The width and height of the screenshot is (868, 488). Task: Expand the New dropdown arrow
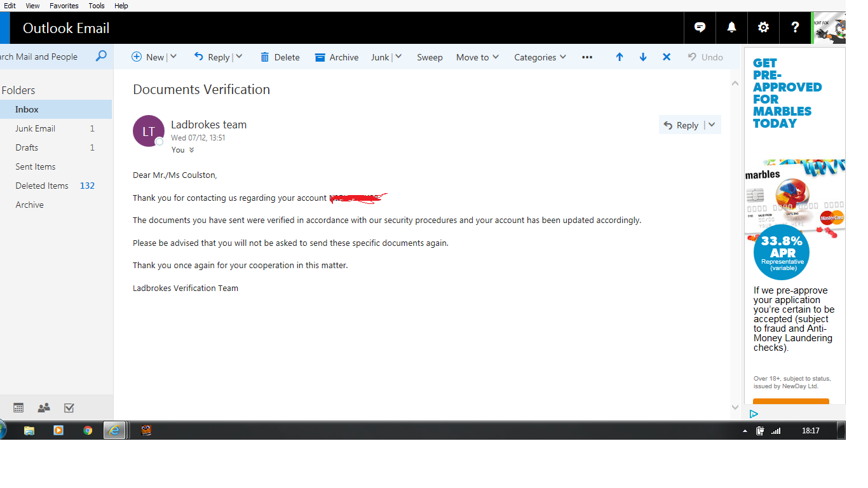[x=173, y=57]
